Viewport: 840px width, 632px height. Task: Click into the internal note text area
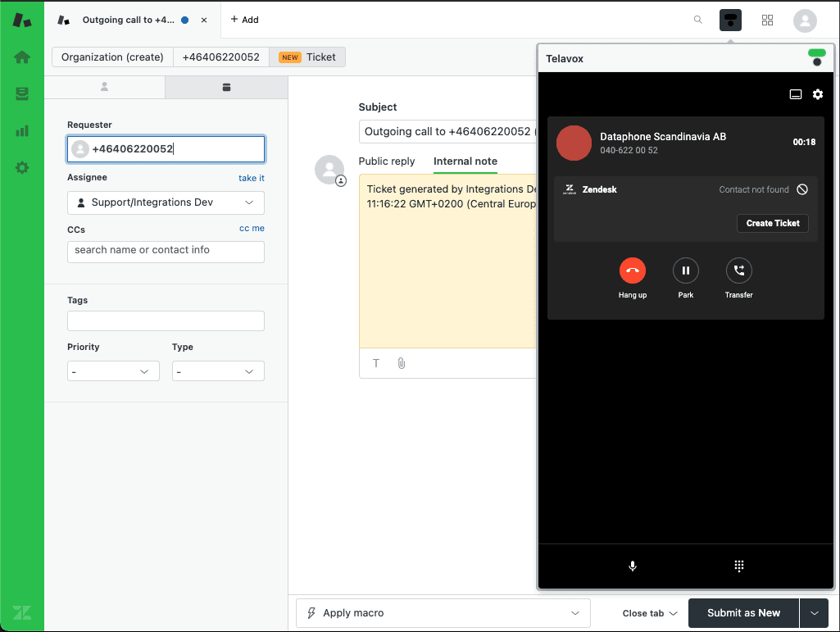[447, 261]
